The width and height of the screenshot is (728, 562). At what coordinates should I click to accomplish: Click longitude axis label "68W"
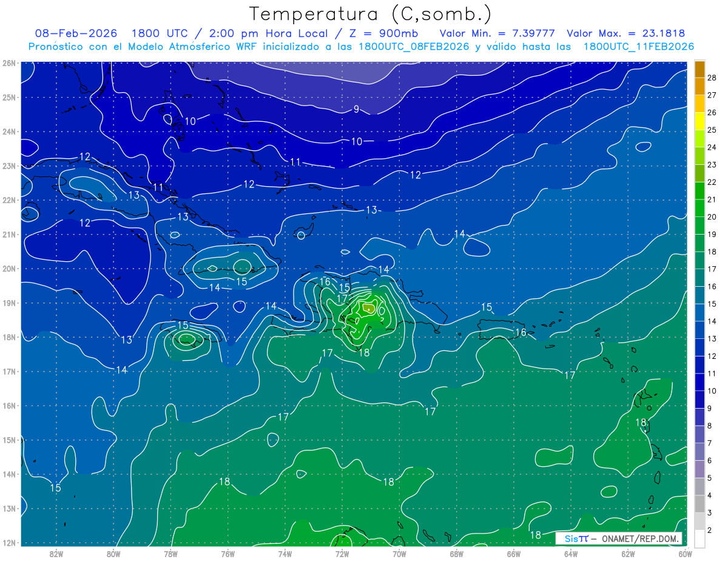[x=456, y=554]
